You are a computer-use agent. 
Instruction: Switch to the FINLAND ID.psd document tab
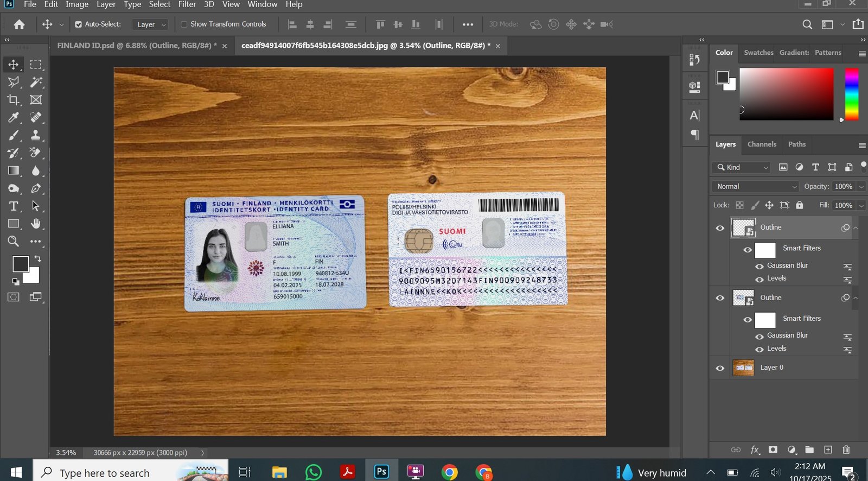coord(137,46)
